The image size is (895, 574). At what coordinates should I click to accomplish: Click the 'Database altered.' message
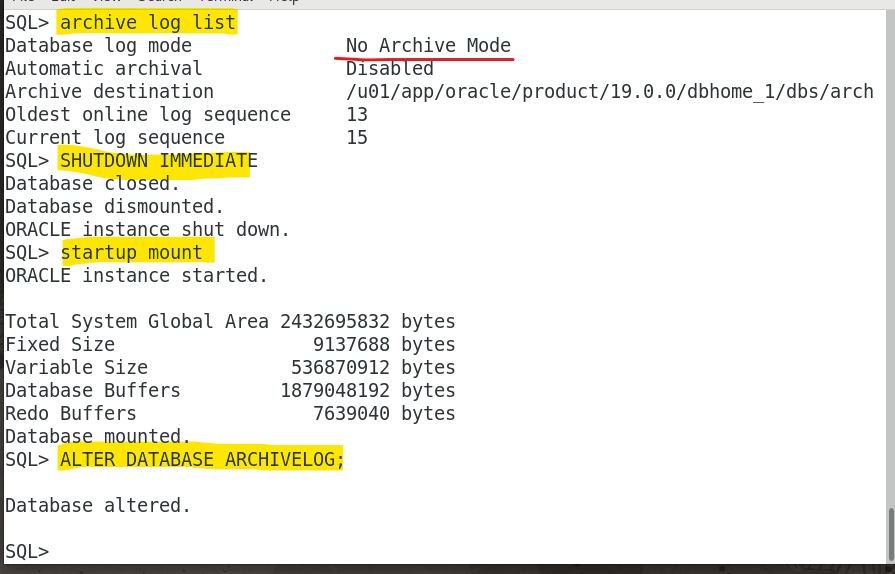pos(98,505)
